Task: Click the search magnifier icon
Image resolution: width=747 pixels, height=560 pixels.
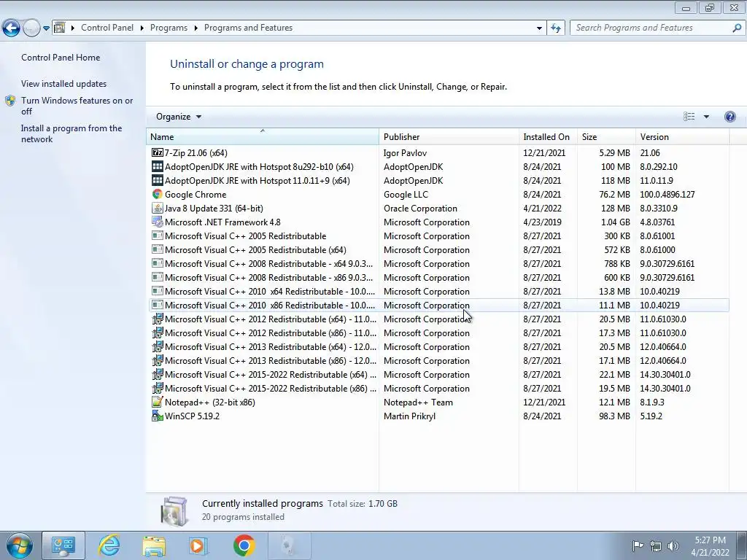Action: tap(737, 28)
